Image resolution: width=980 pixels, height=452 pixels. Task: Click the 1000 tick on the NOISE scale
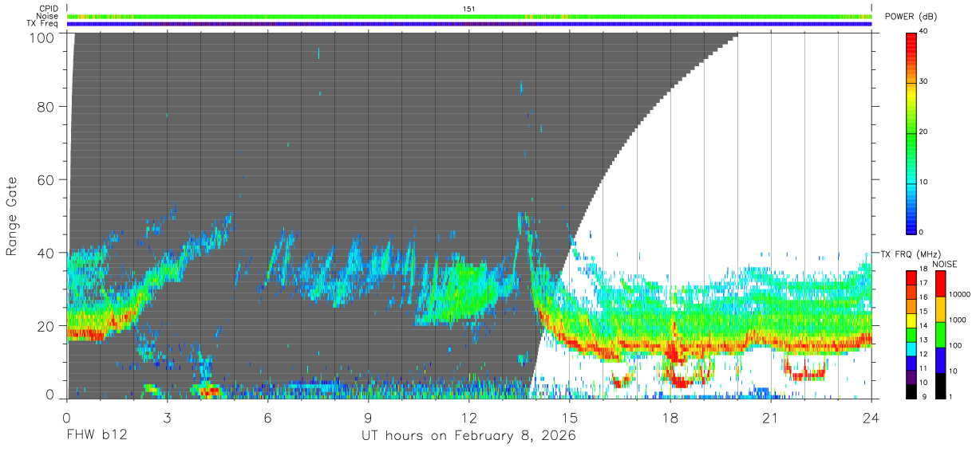click(957, 320)
